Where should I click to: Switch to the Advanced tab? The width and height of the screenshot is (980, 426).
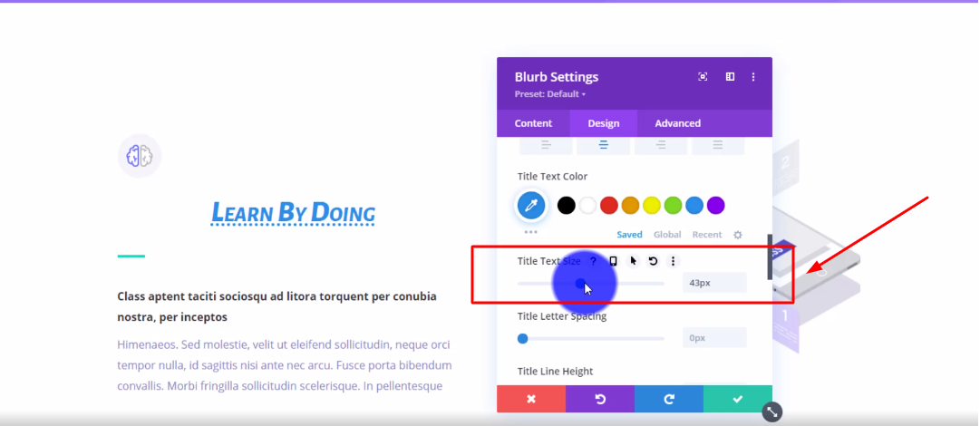(x=678, y=123)
